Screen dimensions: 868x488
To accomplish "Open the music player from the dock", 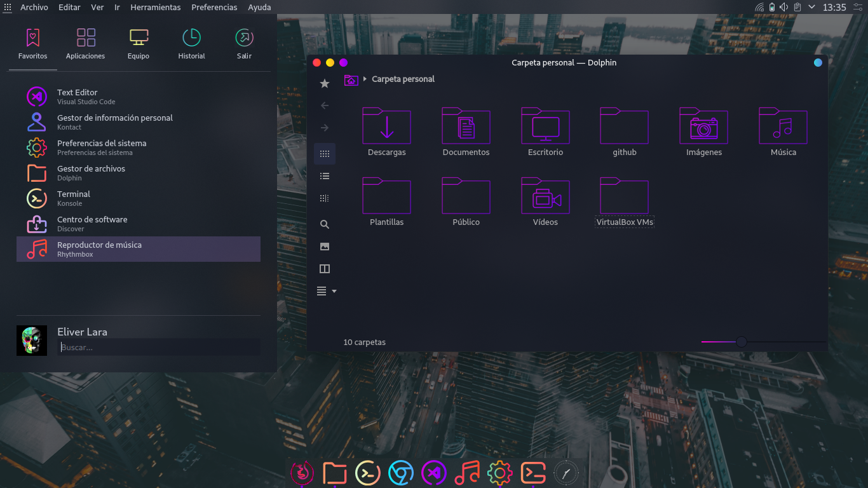I will (x=467, y=473).
